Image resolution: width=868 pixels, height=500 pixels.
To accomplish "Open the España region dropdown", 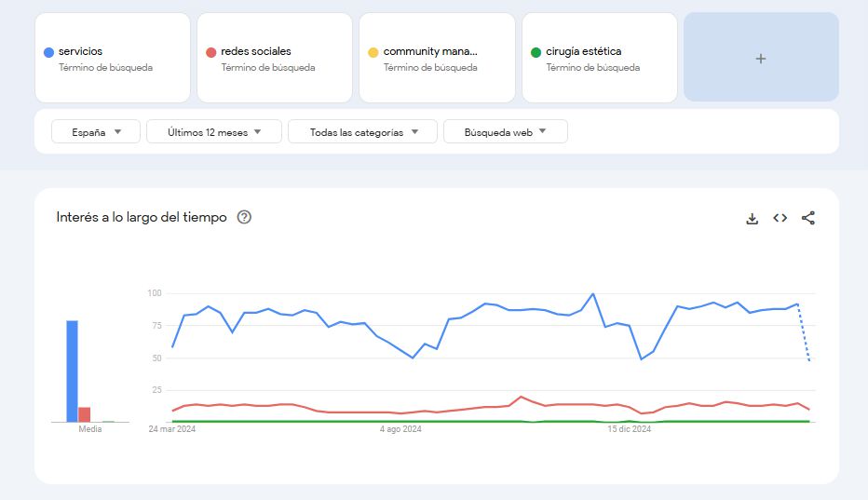I will [x=96, y=132].
